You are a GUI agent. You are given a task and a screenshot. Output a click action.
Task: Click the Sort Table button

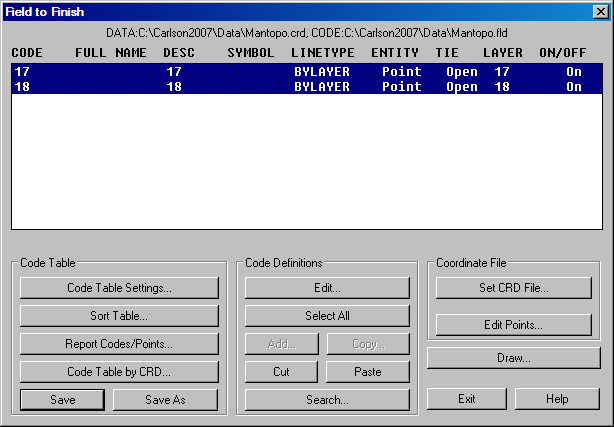[119, 316]
